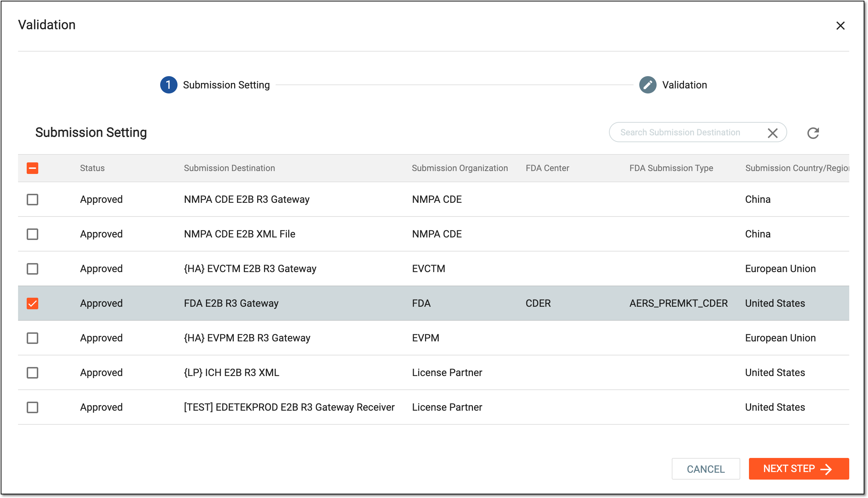The image size is (868, 498).
Task: Click the Submission Country/Region column header
Action: click(797, 168)
